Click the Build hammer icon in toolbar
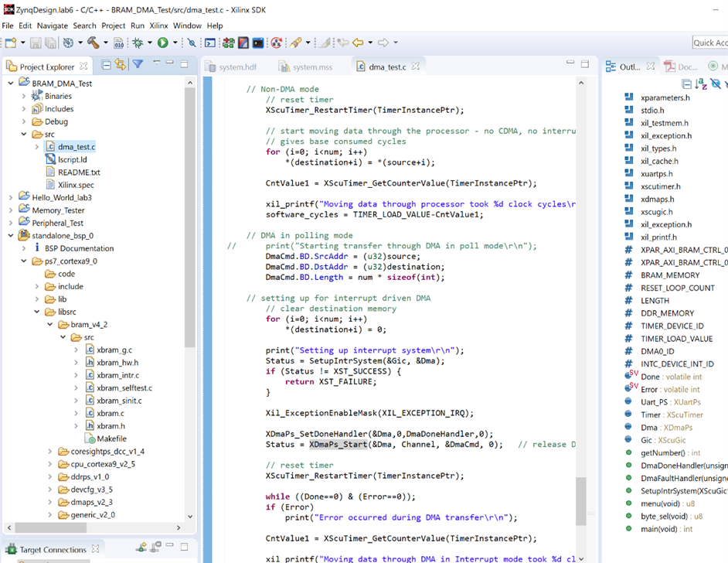This screenshot has height=563, width=728. click(93, 43)
